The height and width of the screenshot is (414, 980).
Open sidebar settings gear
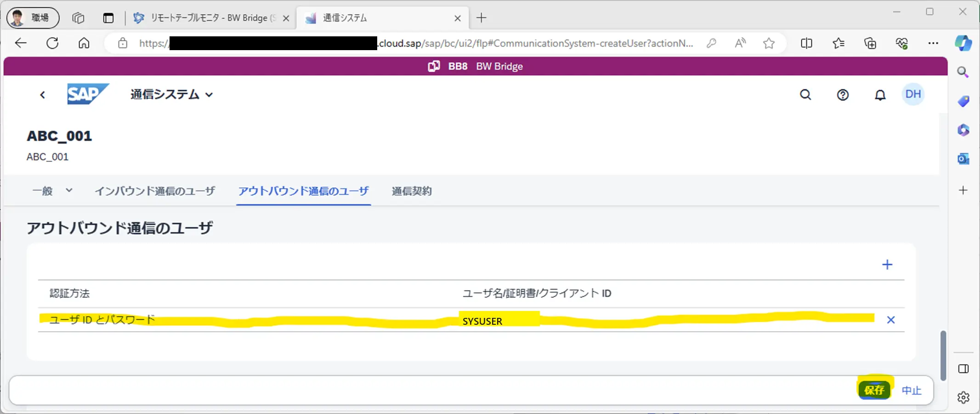tap(963, 397)
